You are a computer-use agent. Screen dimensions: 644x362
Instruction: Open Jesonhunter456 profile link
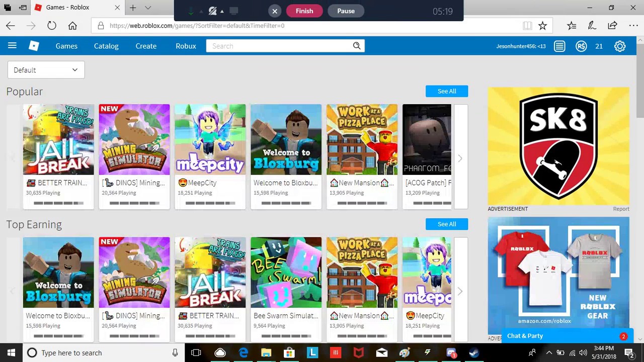[x=521, y=46]
